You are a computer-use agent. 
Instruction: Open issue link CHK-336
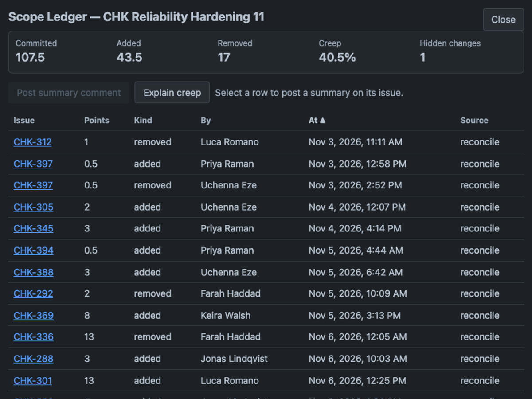pyautogui.click(x=33, y=337)
